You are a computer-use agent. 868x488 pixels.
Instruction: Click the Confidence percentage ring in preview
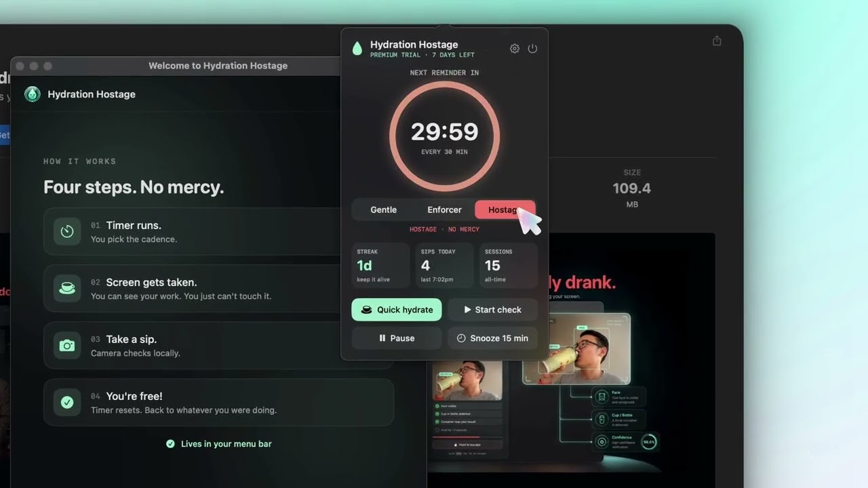coord(648,442)
